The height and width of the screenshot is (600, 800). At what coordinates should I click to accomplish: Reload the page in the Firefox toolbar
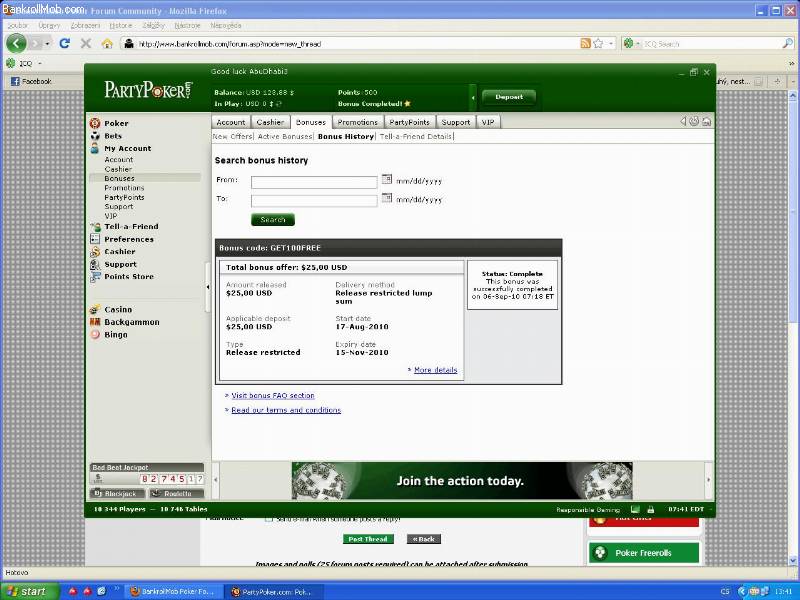[64, 43]
